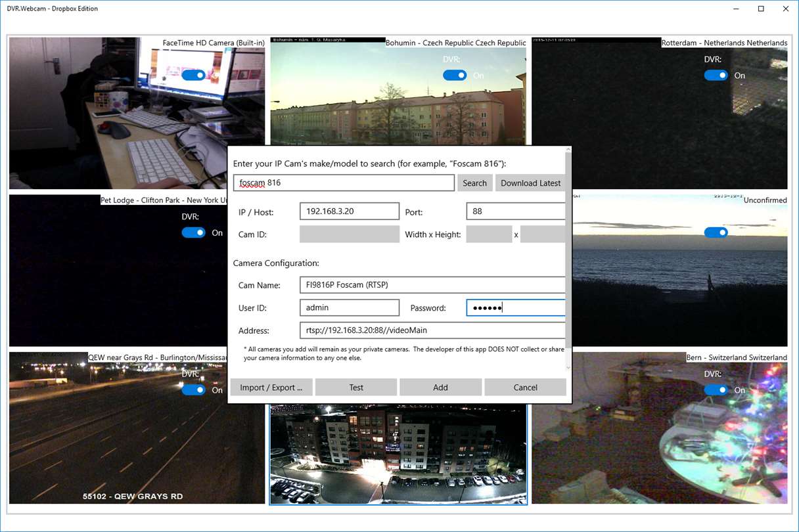Select the Height field
The image size is (799, 532).
pyautogui.click(x=543, y=234)
